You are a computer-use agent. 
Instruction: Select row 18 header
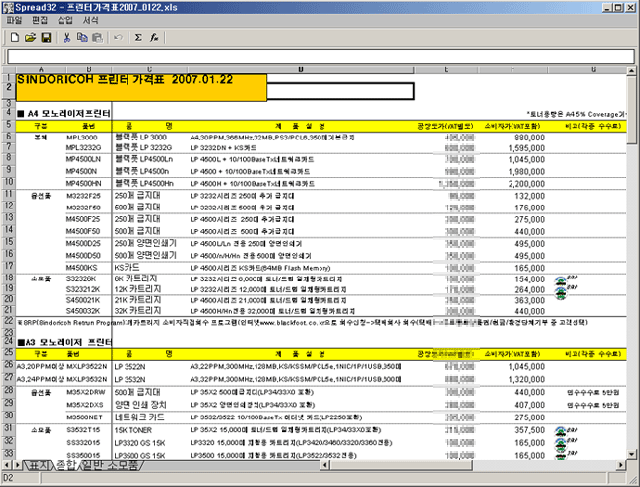9,278
